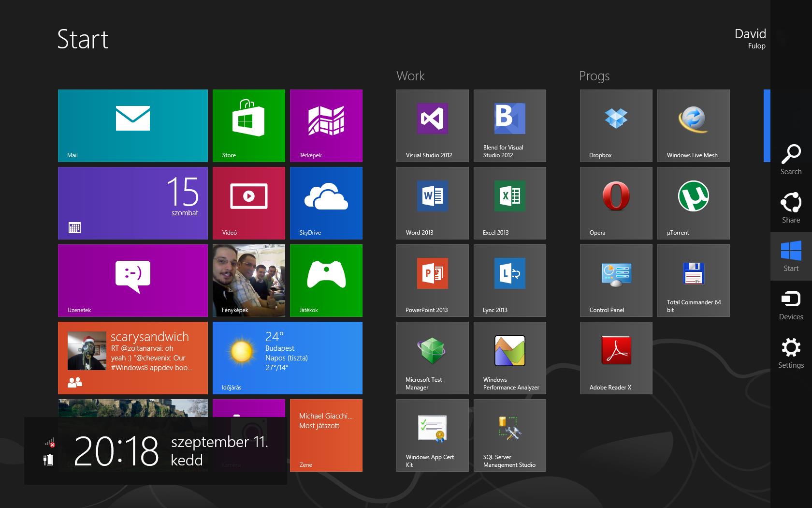812x508 pixels.
Task: Open the Settings charm
Action: 791,353
